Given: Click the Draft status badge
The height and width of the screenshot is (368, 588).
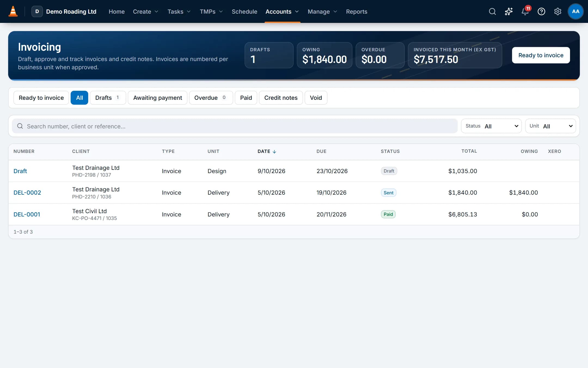Looking at the screenshot, I should [389, 171].
